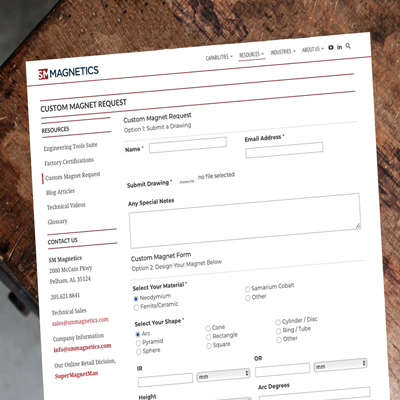400x400 pixels.
Task: Go to Custom Magnet Request sidebar link
Action: pos(73,176)
